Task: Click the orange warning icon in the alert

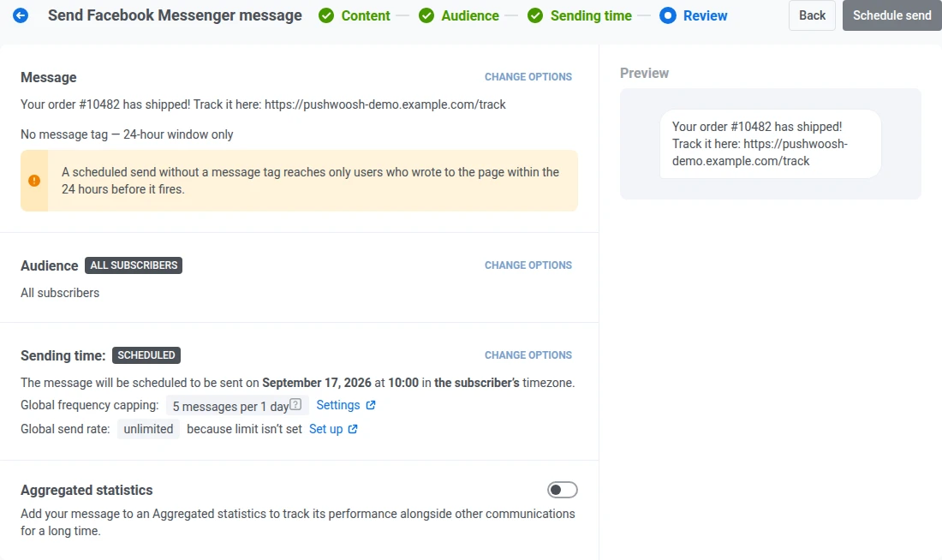Action: pos(34,181)
